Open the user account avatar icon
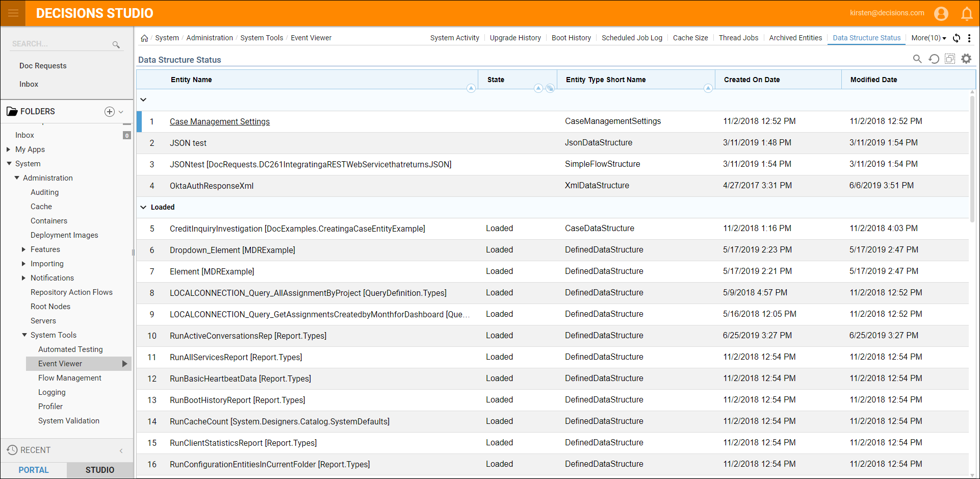This screenshot has height=479, width=980. [x=941, y=13]
